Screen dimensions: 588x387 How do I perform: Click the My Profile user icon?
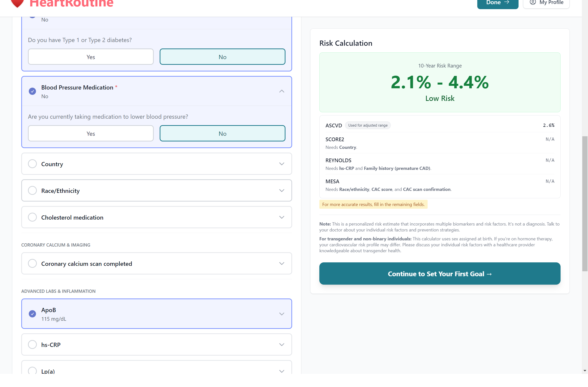[533, 2]
